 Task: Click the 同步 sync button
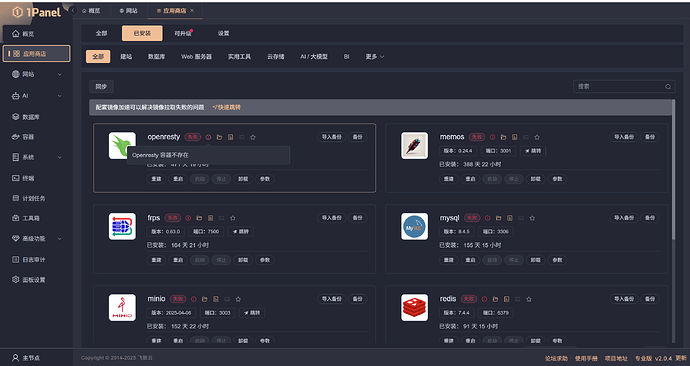point(101,87)
